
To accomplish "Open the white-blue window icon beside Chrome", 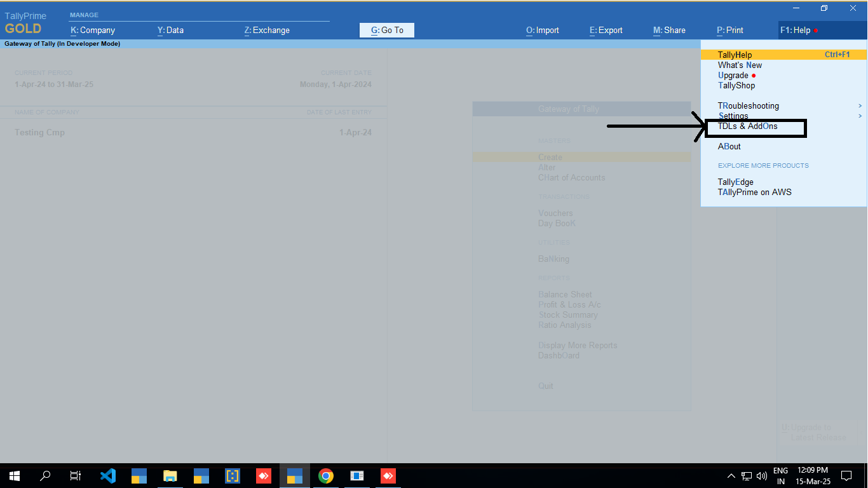I will 357,475.
